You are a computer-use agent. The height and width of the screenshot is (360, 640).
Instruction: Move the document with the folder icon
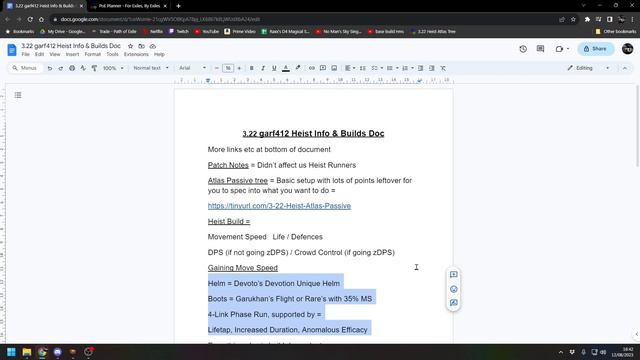pyautogui.click(x=141, y=46)
